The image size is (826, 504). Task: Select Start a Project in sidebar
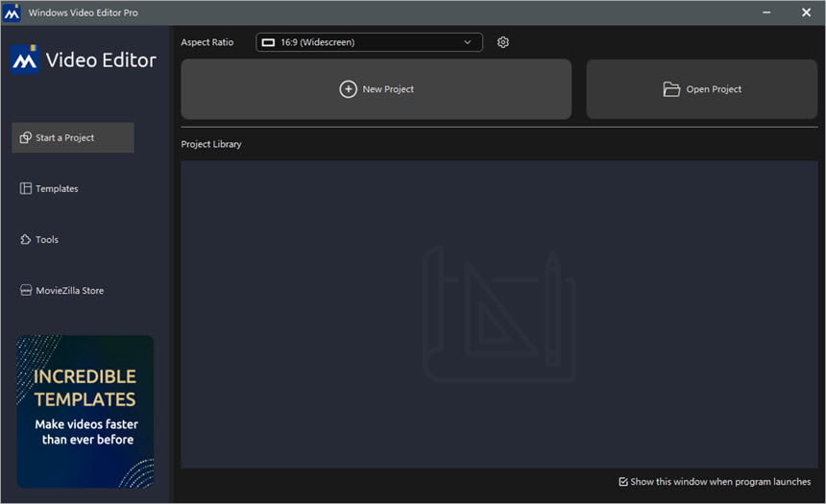tap(73, 137)
